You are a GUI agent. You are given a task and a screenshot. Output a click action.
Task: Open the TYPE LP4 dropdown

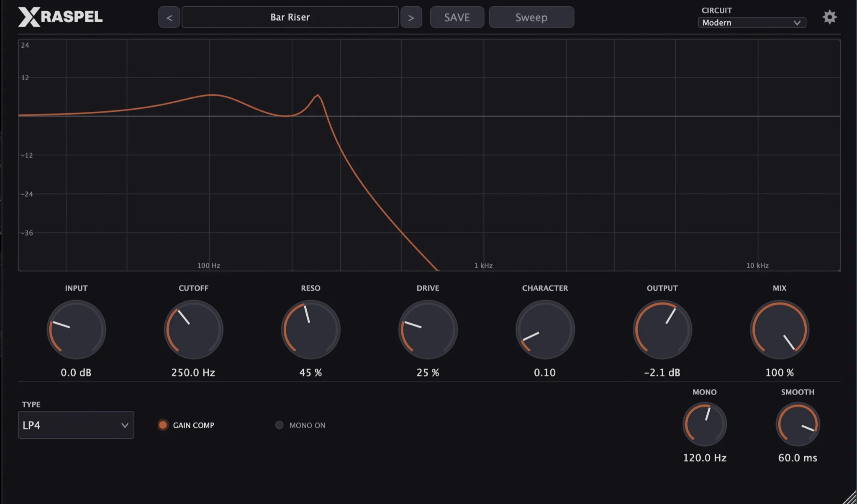[x=76, y=425]
